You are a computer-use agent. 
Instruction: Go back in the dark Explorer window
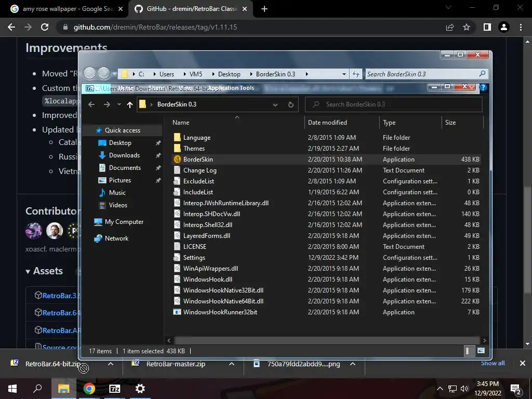pos(91,104)
